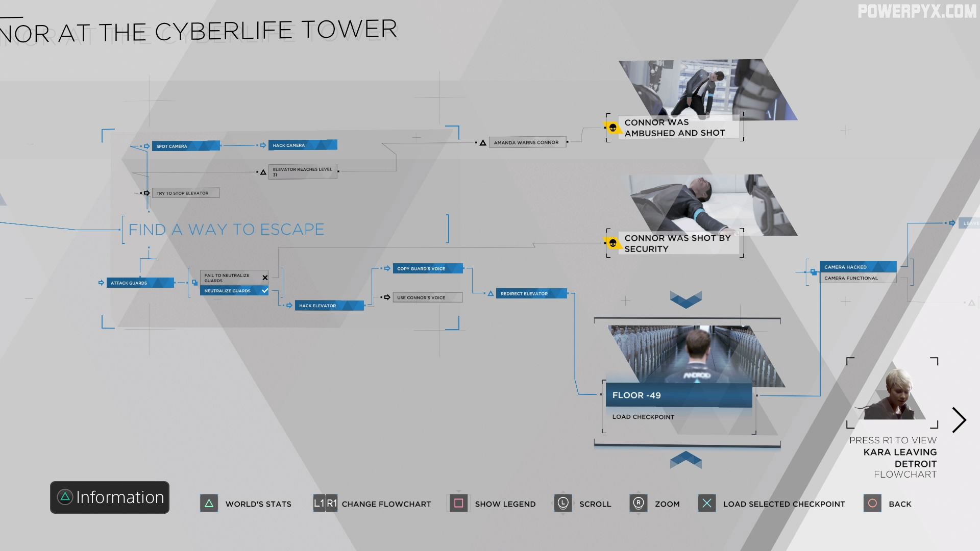Toggle the Fail to Neutralize Guards checkbox
980x551 pixels.
(x=263, y=277)
